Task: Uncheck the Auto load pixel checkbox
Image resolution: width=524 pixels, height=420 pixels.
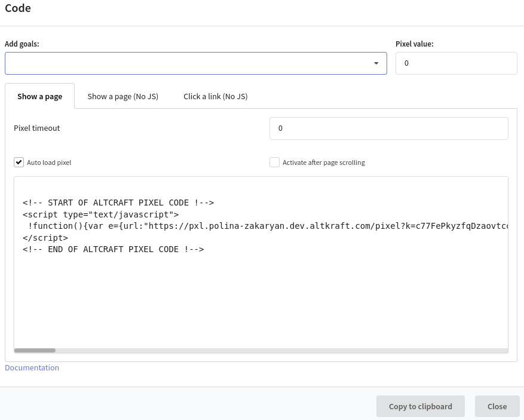Action: click(19, 163)
